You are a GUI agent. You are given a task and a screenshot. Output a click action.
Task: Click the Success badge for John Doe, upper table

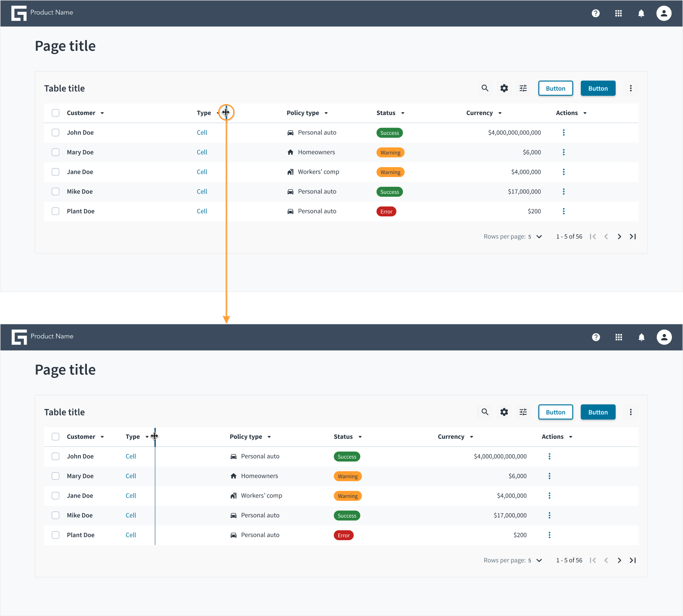[x=389, y=133]
